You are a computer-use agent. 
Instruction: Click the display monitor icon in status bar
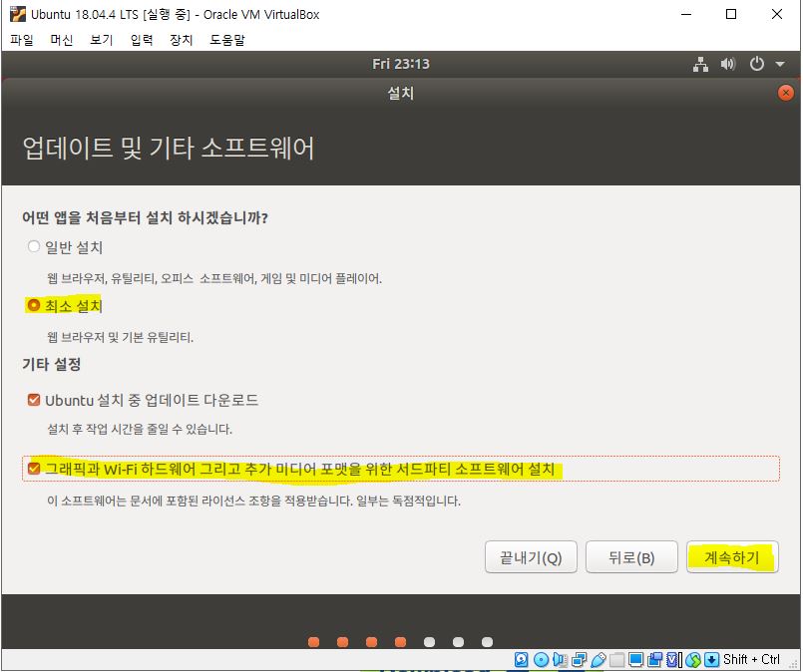635,660
